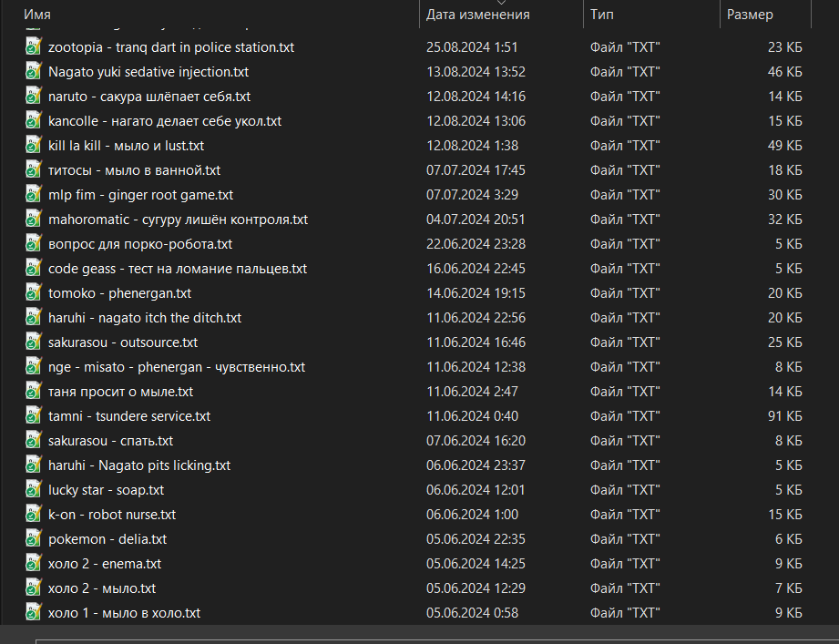Click the icon of вопрос для порко-робота.txt
This screenshot has height=644, width=839.
coord(33,243)
